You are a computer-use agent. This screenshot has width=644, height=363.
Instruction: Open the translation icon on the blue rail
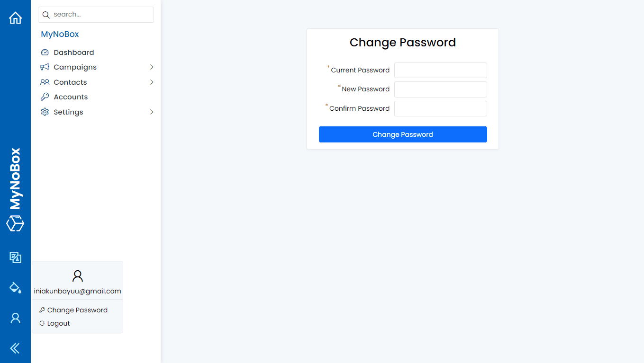(x=15, y=257)
